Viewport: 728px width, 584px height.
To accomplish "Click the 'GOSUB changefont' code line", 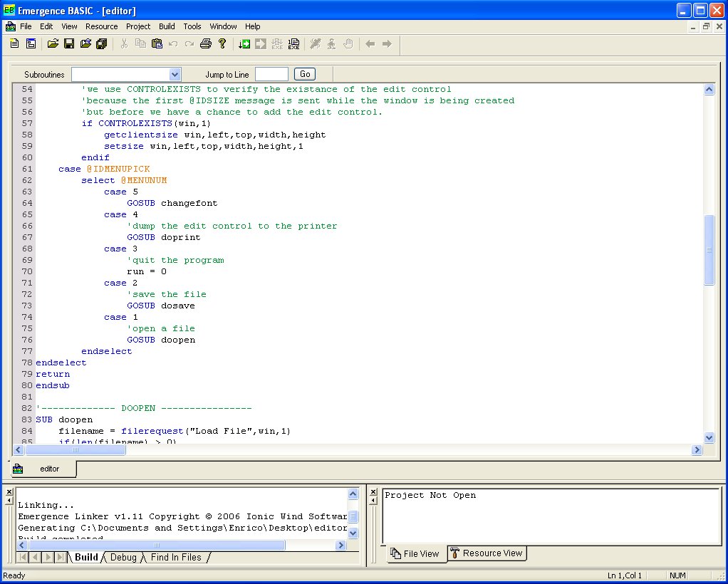I will [x=172, y=204].
